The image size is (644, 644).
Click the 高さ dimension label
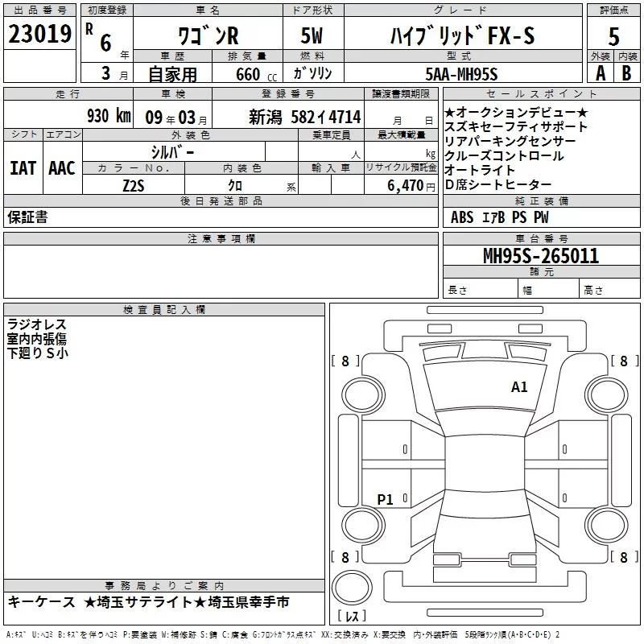(593, 290)
